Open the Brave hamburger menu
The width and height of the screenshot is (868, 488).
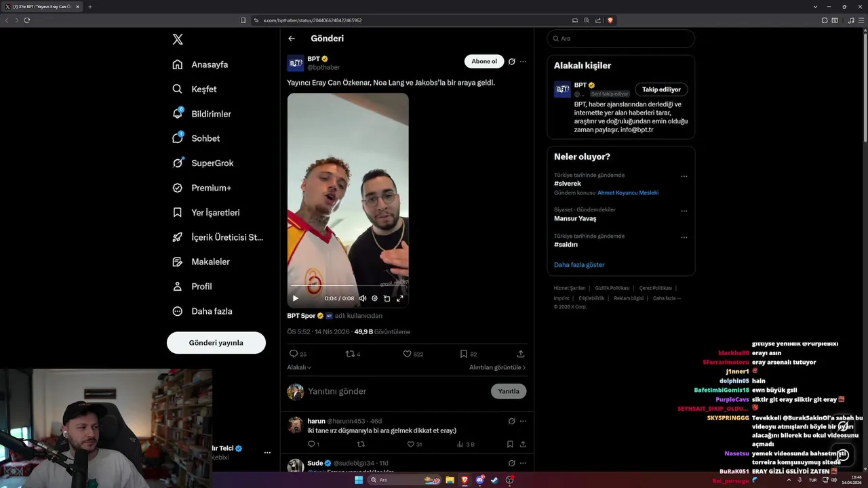click(x=861, y=20)
